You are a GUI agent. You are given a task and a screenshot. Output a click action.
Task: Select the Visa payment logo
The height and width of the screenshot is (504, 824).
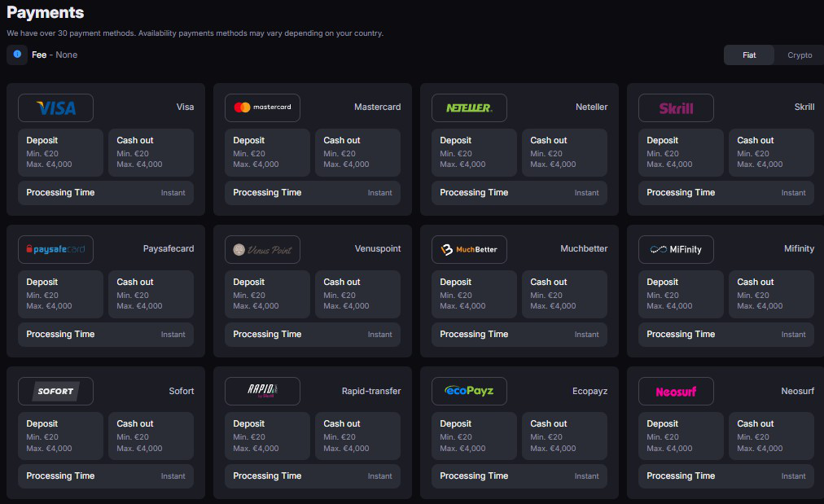55,107
